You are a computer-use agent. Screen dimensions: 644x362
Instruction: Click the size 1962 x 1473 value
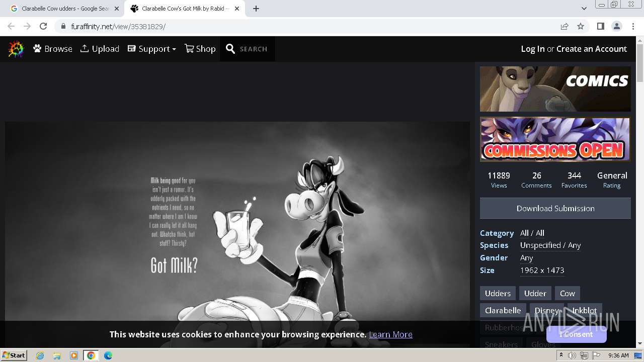542,270
